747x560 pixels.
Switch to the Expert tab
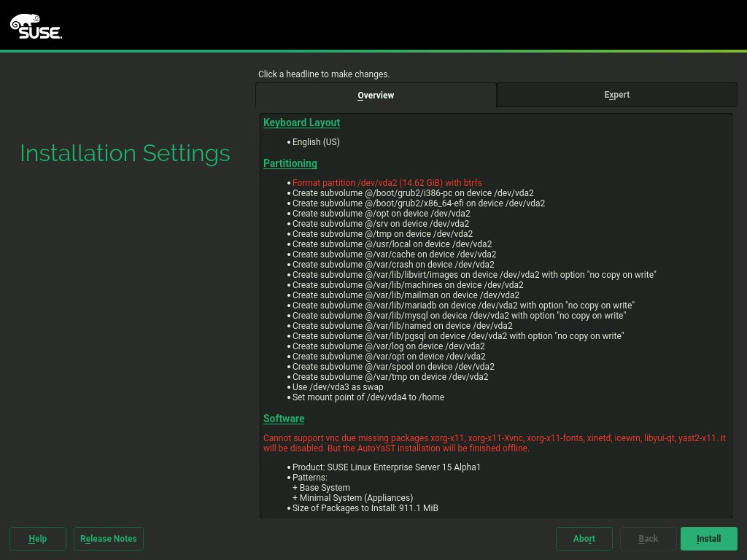[x=616, y=95]
